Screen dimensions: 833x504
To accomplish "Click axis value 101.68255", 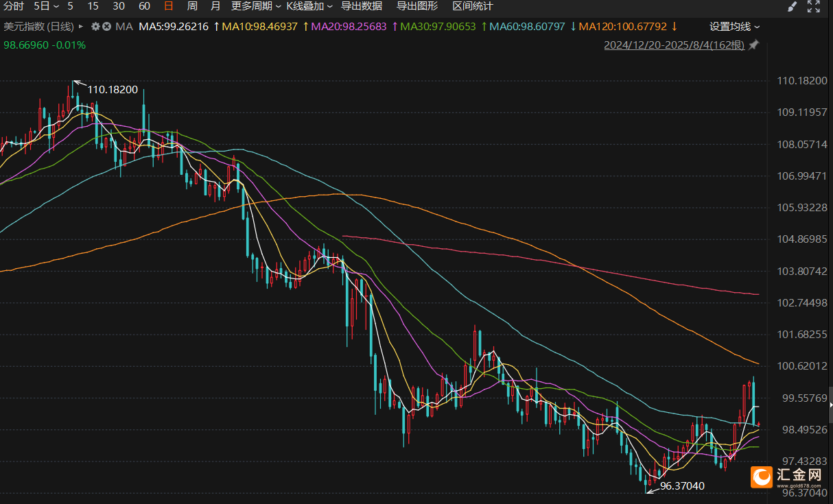I will coord(802,335).
